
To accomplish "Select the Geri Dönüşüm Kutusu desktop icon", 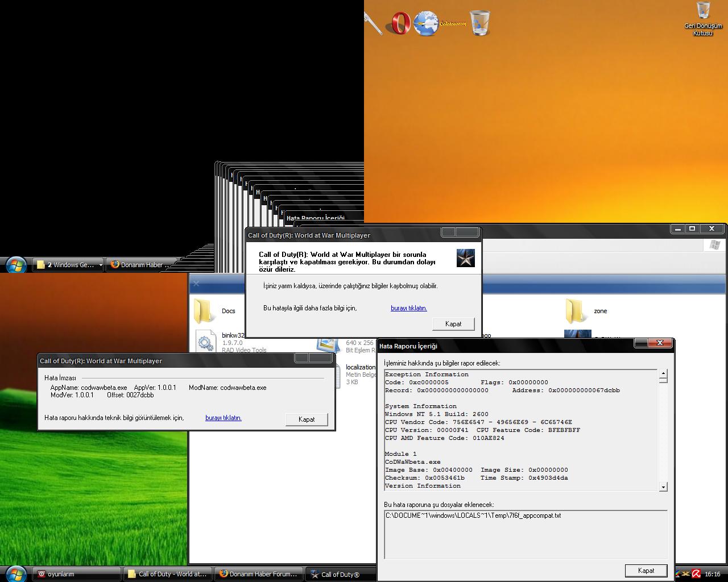I will pyautogui.click(x=703, y=19).
